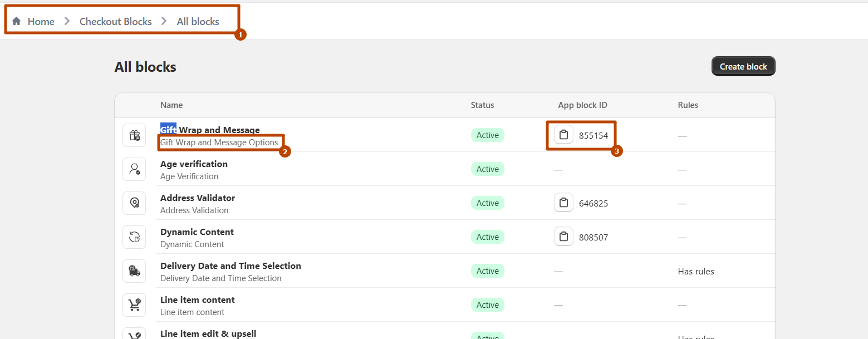Open the Line item edit & upsell block
This screenshot has height=339, width=868.
(x=208, y=333)
